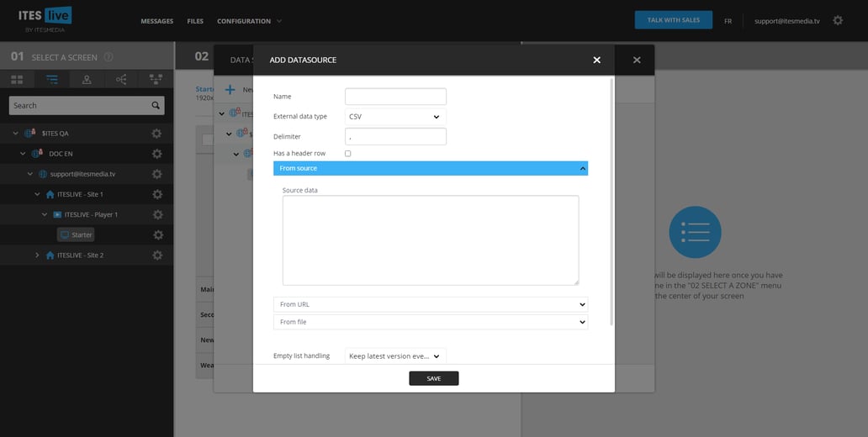The image size is (868, 437).
Task: Expand the From file section
Action: coord(431,322)
